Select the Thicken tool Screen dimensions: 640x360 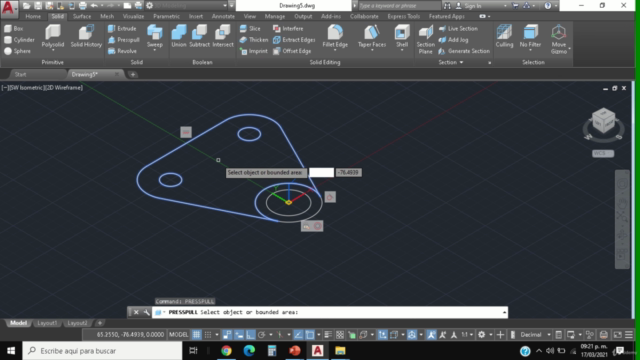tap(254, 40)
